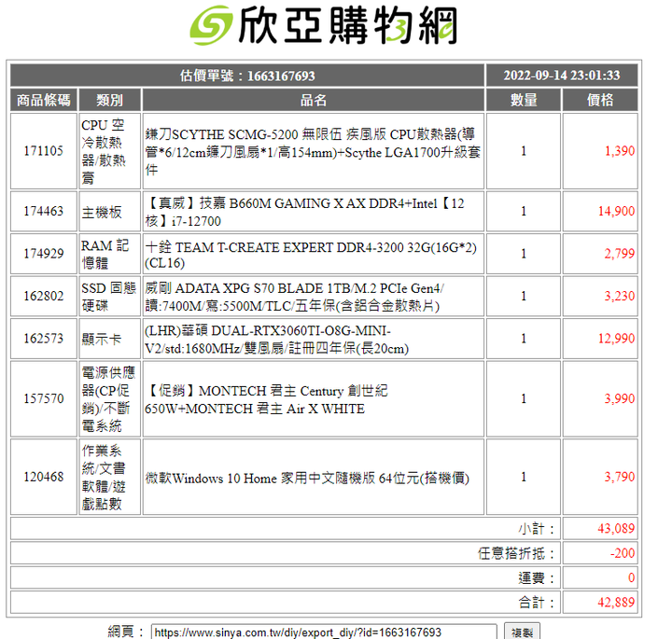Click quantity 1 in the 174463 row
This screenshot has width=672, height=639.
point(524,211)
